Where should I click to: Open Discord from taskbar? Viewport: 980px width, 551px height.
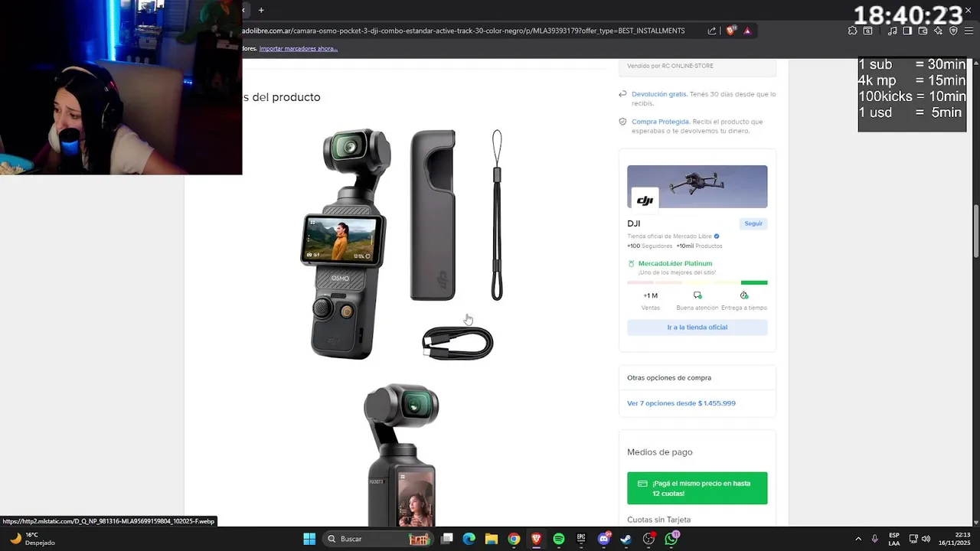(x=603, y=539)
